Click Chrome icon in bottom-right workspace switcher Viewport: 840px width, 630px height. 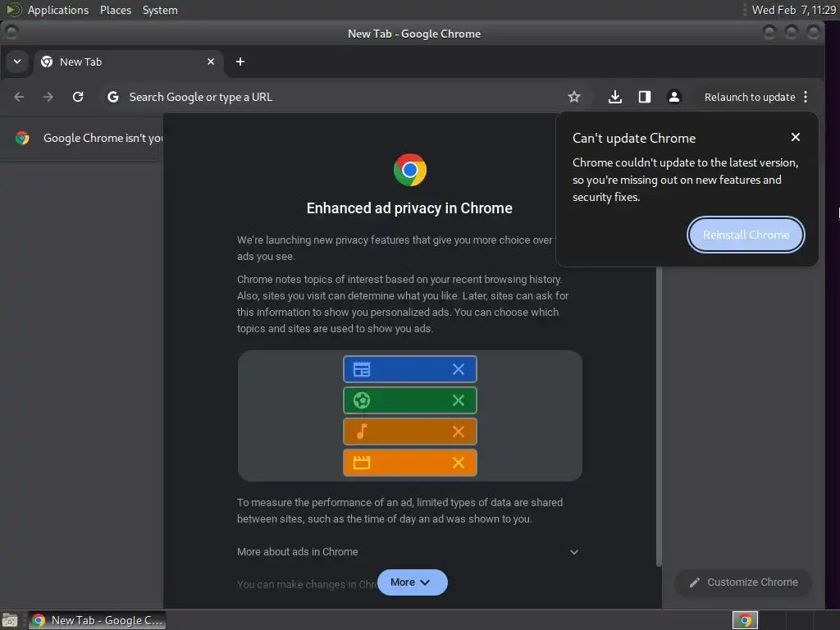(745, 620)
